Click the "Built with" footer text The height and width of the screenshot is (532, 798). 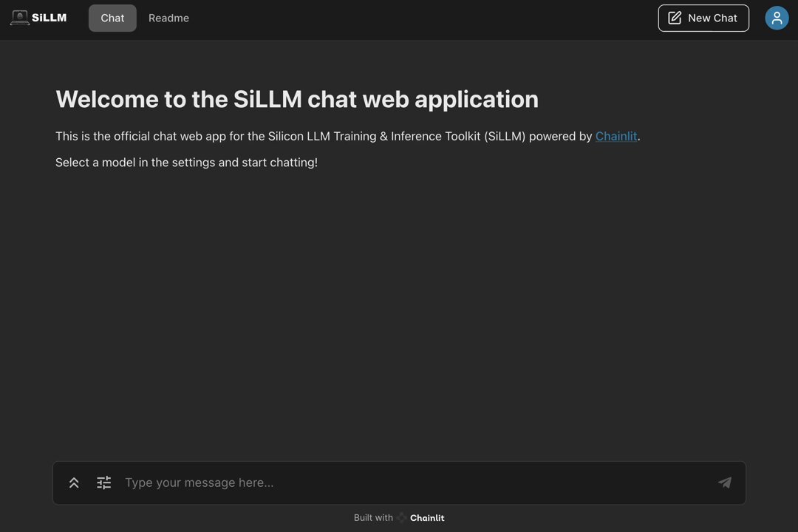tap(373, 518)
